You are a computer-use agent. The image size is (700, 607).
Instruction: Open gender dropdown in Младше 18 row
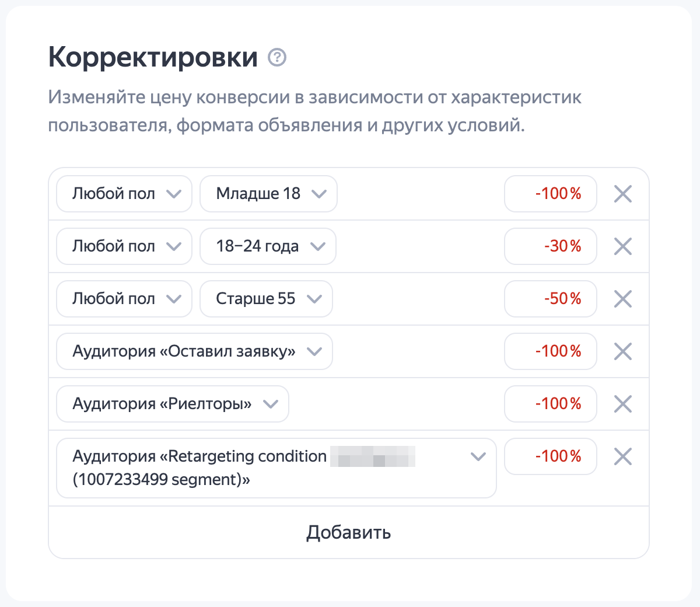coord(124,194)
